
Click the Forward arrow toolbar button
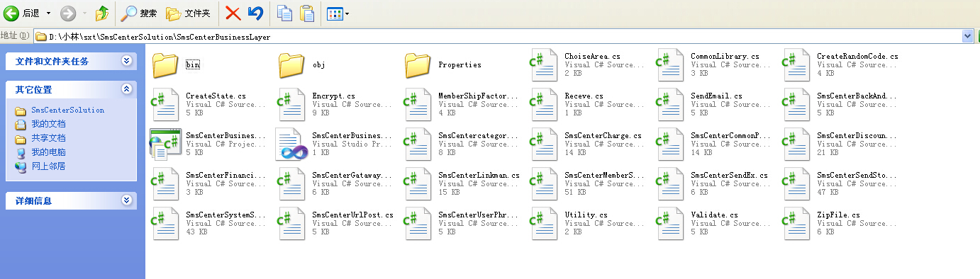click(x=68, y=13)
